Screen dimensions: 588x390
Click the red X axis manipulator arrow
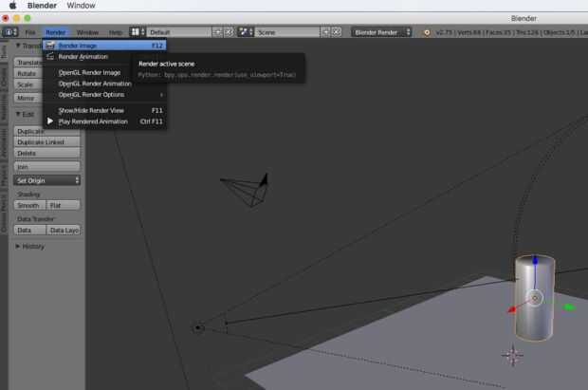coord(511,310)
